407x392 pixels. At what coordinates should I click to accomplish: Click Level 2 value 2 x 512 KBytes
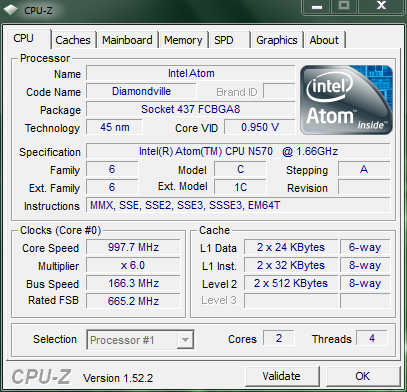pyautogui.click(x=291, y=283)
